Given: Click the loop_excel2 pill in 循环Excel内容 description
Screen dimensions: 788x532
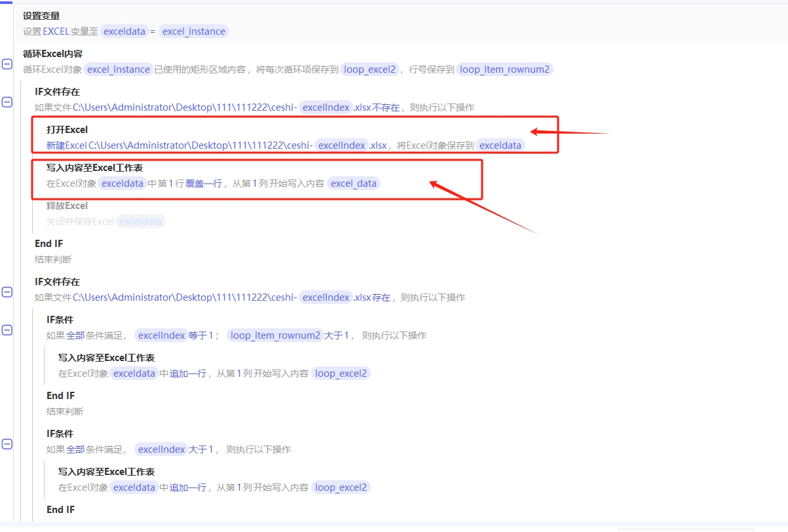Looking at the screenshot, I should coord(370,69).
